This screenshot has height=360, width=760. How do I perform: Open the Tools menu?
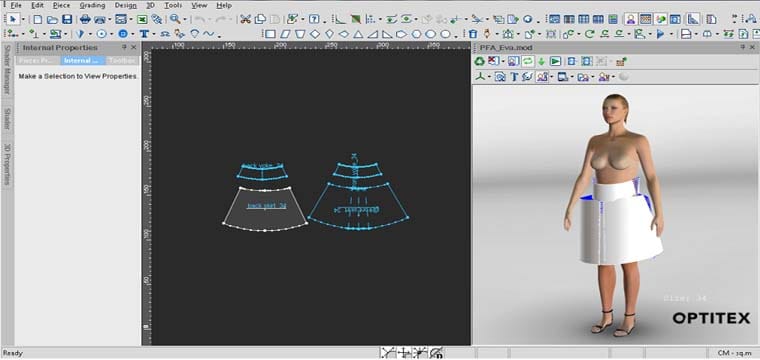[173, 5]
